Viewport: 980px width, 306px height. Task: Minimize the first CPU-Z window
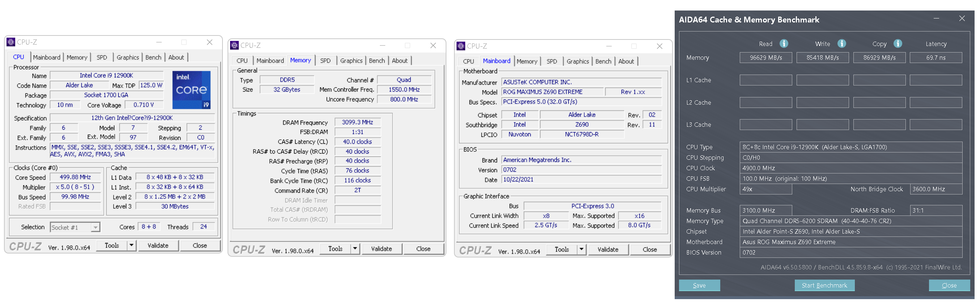coord(159,42)
